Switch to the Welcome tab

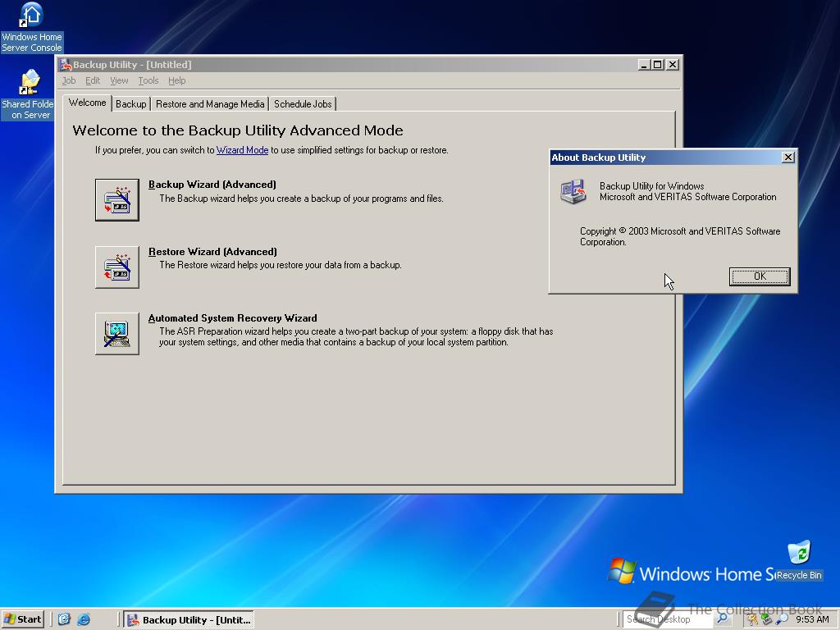pyautogui.click(x=87, y=103)
